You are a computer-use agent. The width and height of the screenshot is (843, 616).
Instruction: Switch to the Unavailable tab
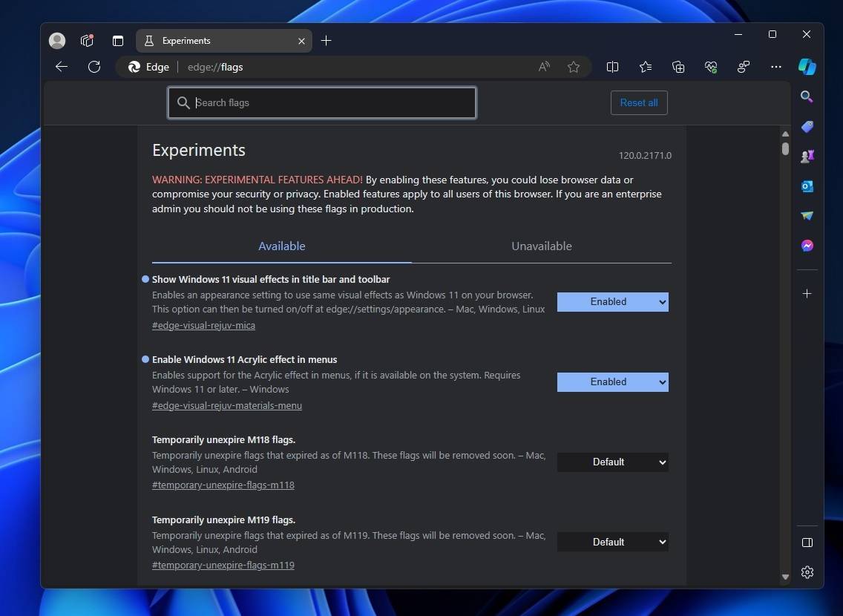tap(541, 246)
